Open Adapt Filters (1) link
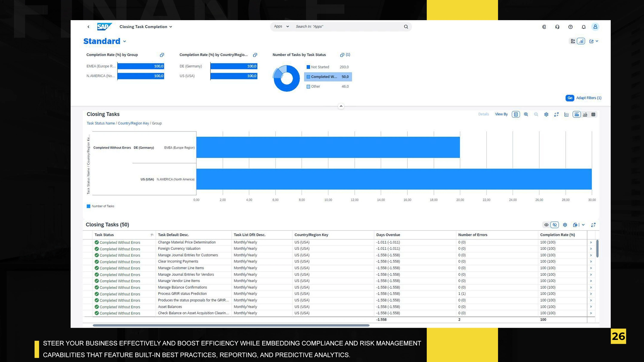Screen dimensions: 644x362 pos(589,98)
